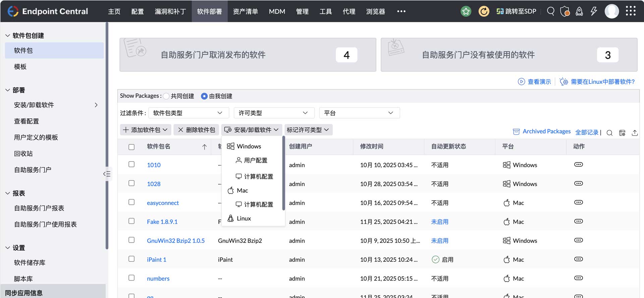Click the 跳转至SDP link
This screenshot has width=644, height=298.
516,11
